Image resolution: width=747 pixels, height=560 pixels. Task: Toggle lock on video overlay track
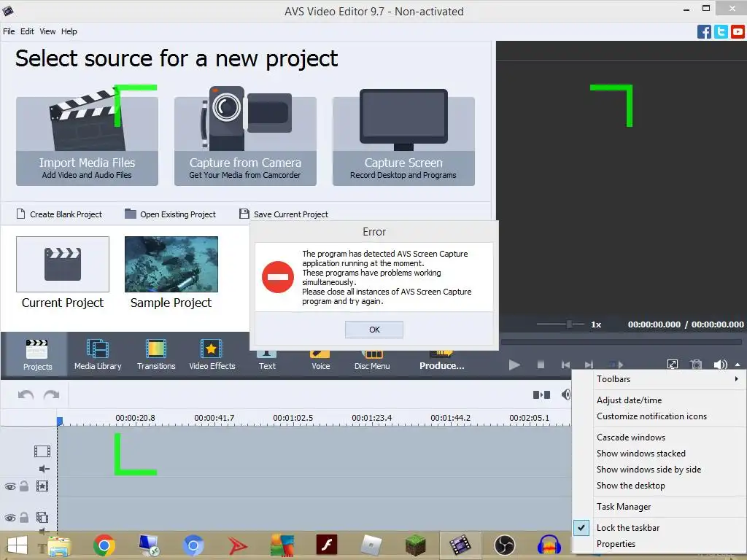[x=24, y=517]
